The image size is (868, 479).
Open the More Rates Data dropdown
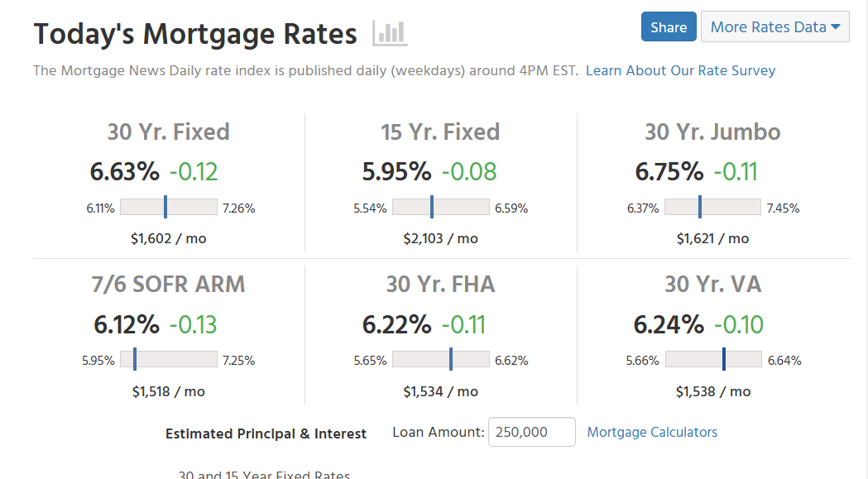[774, 27]
